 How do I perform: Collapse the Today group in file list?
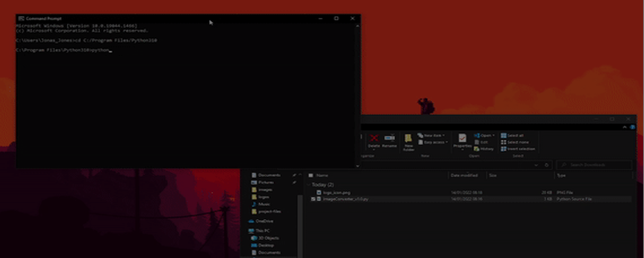coord(309,184)
